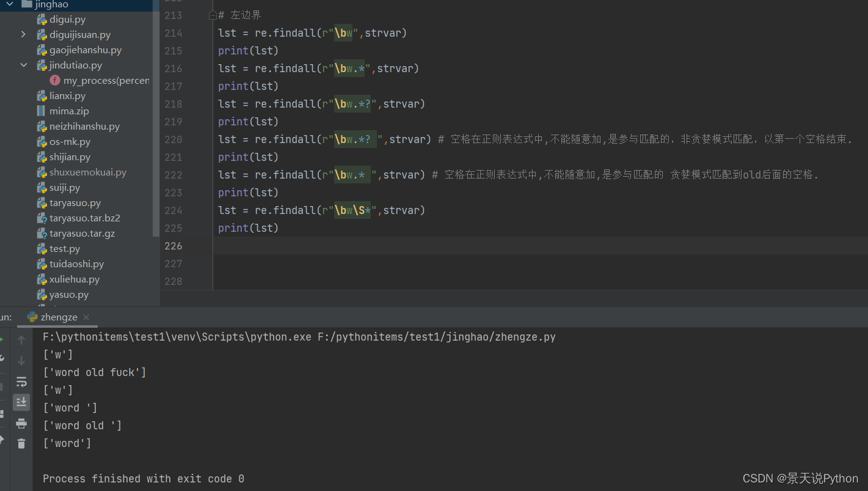
Task: Click line number 220 in the gutter
Action: pyautogui.click(x=173, y=139)
